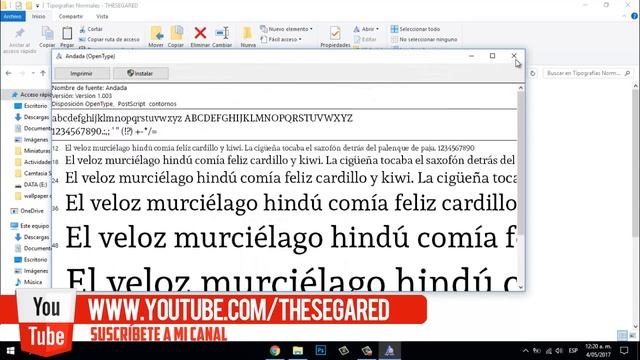Open Imágenes under Acceso rápido
Image resolution: width=640 pixels, height=360 pixels.
coord(31,140)
